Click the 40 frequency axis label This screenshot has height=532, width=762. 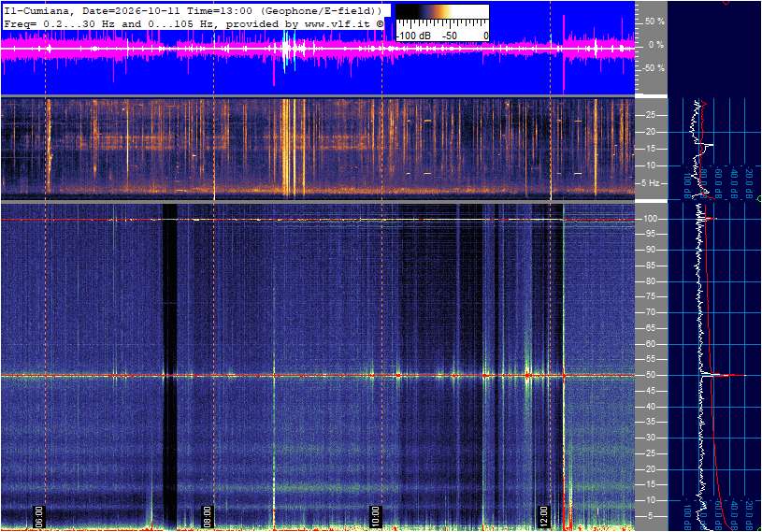[650, 407]
